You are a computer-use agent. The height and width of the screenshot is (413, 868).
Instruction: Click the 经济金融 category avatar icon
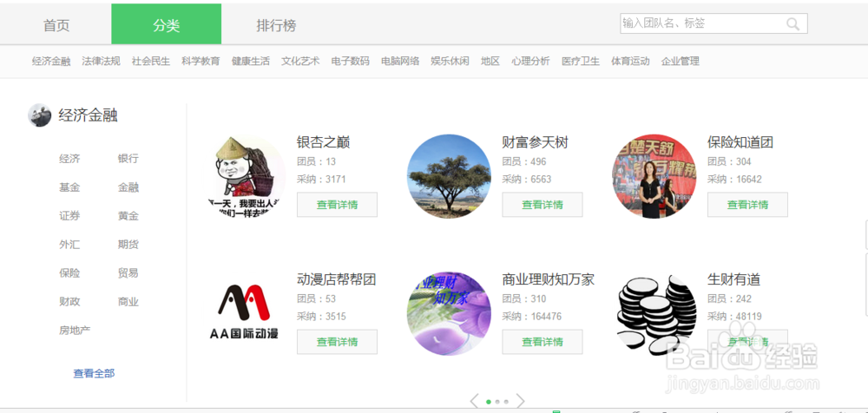(40, 115)
